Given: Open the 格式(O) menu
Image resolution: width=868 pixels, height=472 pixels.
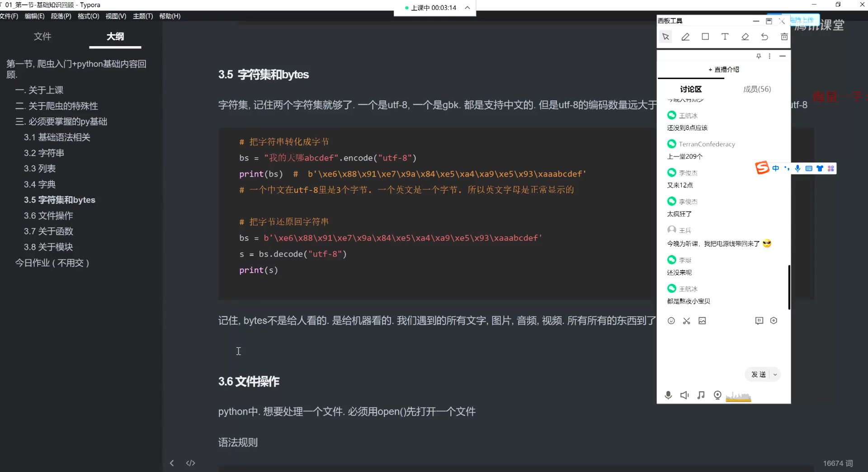Looking at the screenshot, I should tap(88, 16).
